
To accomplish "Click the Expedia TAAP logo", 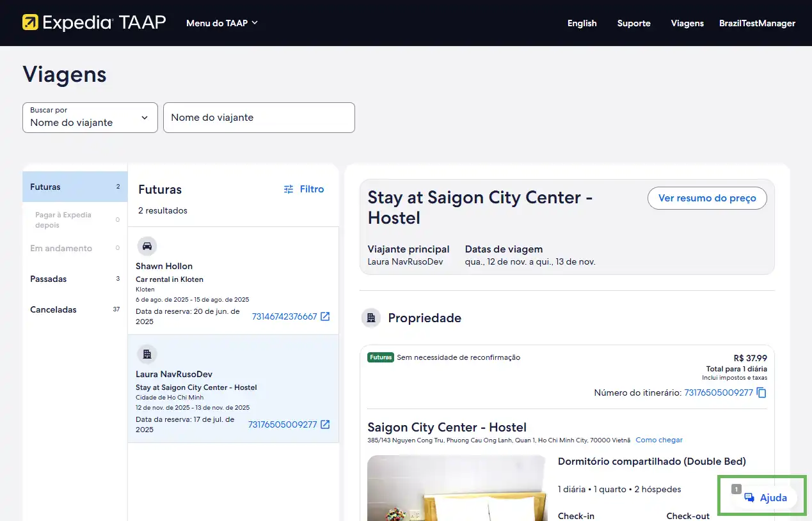I will pyautogui.click(x=94, y=23).
